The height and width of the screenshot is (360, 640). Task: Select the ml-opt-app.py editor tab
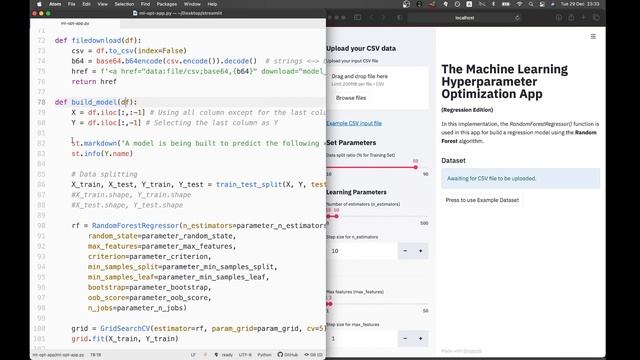coord(75,23)
